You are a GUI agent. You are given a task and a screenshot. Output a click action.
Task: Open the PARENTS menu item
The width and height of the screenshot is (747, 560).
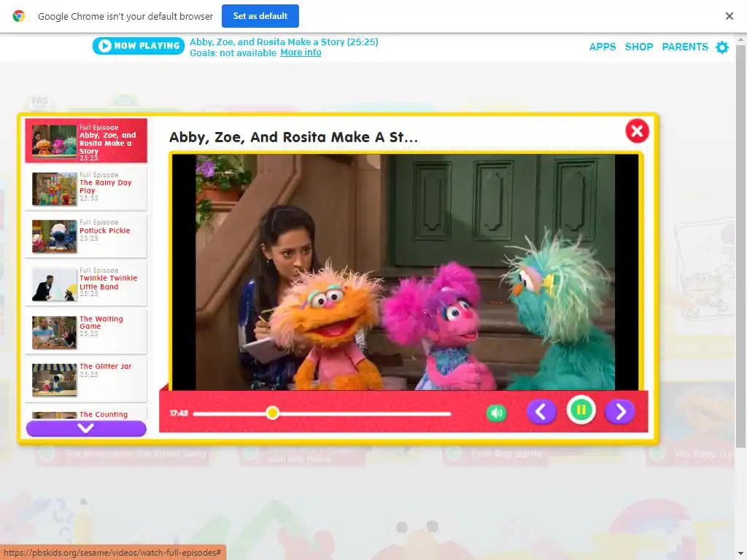[684, 47]
